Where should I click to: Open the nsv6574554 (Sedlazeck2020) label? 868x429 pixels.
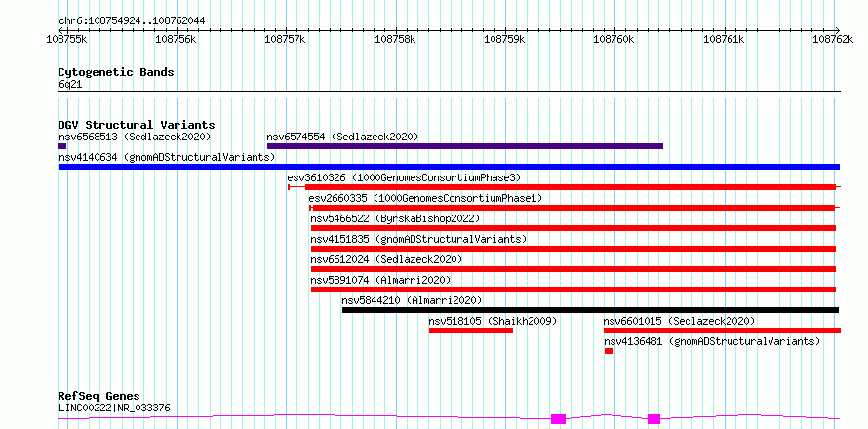[x=342, y=136]
